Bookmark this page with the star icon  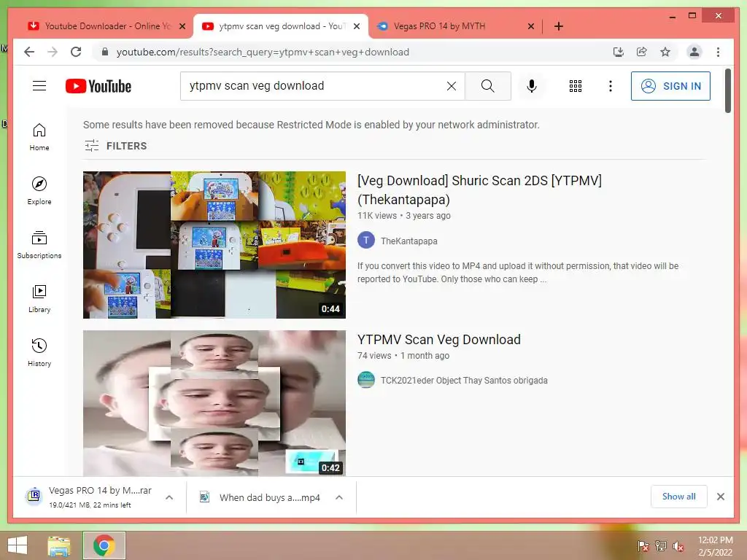(665, 52)
